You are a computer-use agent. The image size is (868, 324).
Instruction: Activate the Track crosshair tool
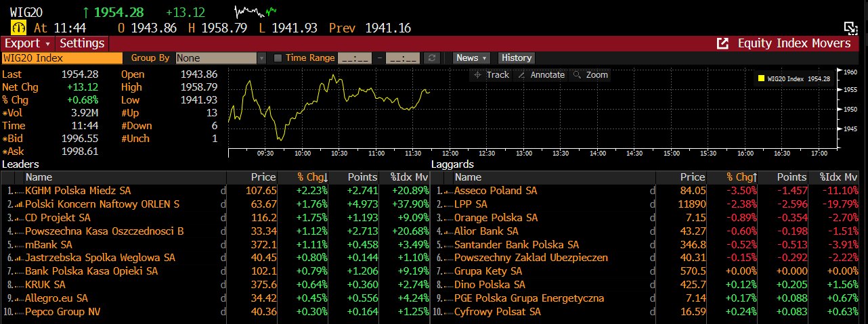pyautogui.click(x=491, y=75)
